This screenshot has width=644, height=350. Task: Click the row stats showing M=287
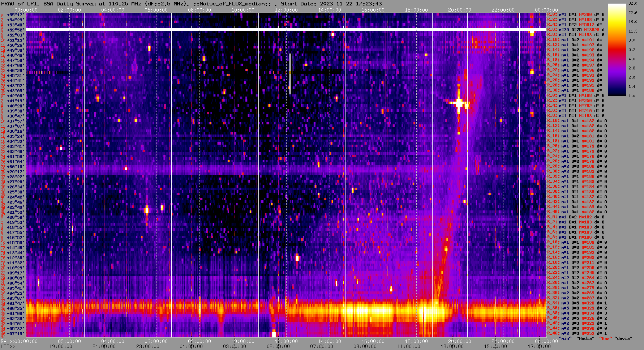[577, 298]
